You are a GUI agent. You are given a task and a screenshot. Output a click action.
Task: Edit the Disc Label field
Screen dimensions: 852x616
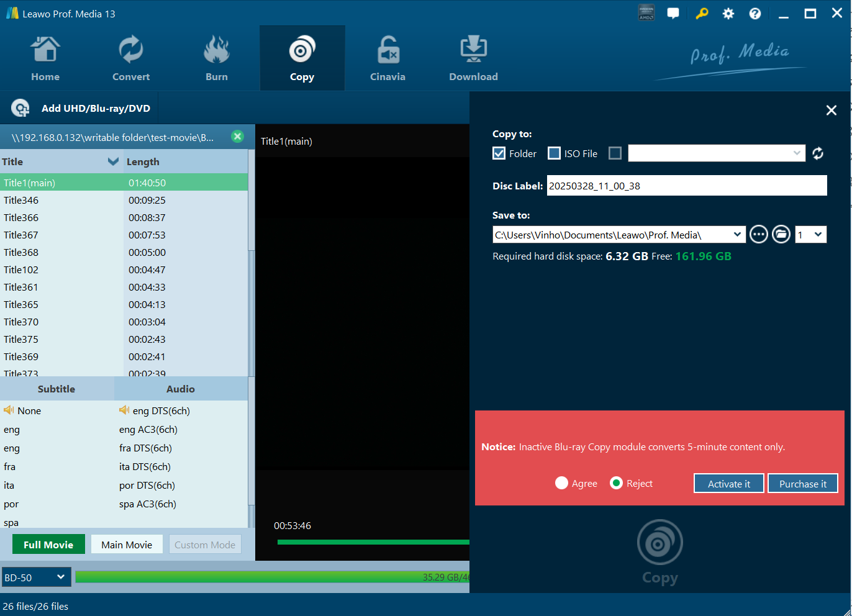[x=687, y=186]
